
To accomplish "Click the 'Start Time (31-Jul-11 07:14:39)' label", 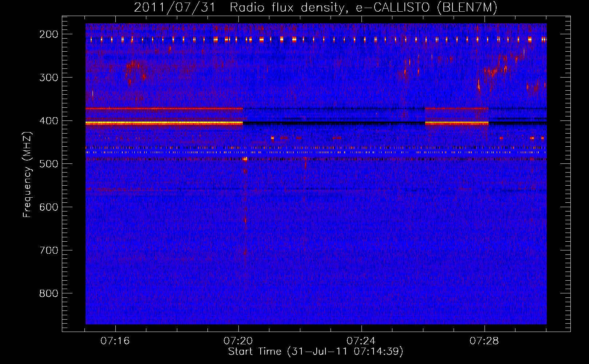I will [x=316, y=352].
